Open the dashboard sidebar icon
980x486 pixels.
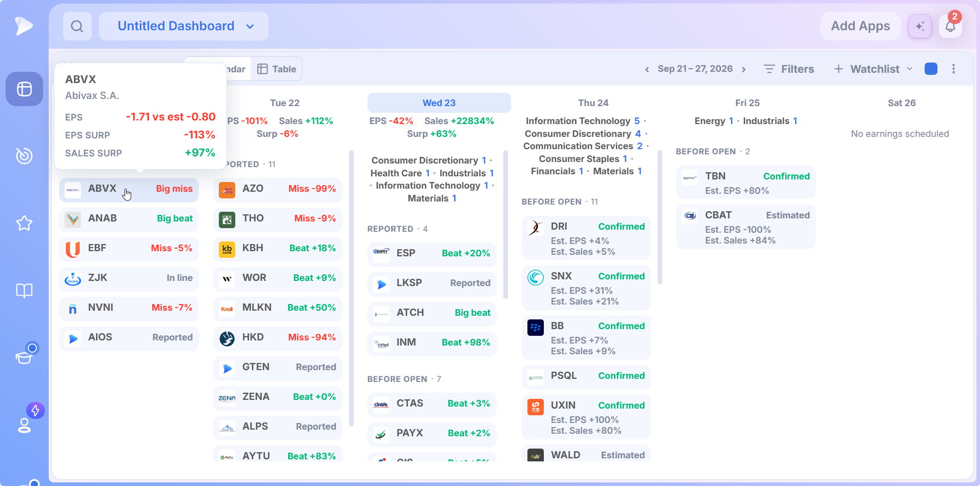pyautogui.click(x=24, y=89)
